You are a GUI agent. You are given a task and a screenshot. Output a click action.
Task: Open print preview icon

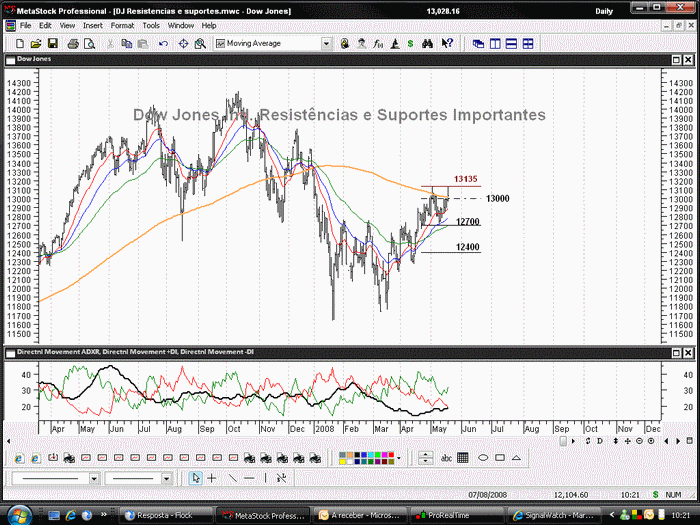90,44
